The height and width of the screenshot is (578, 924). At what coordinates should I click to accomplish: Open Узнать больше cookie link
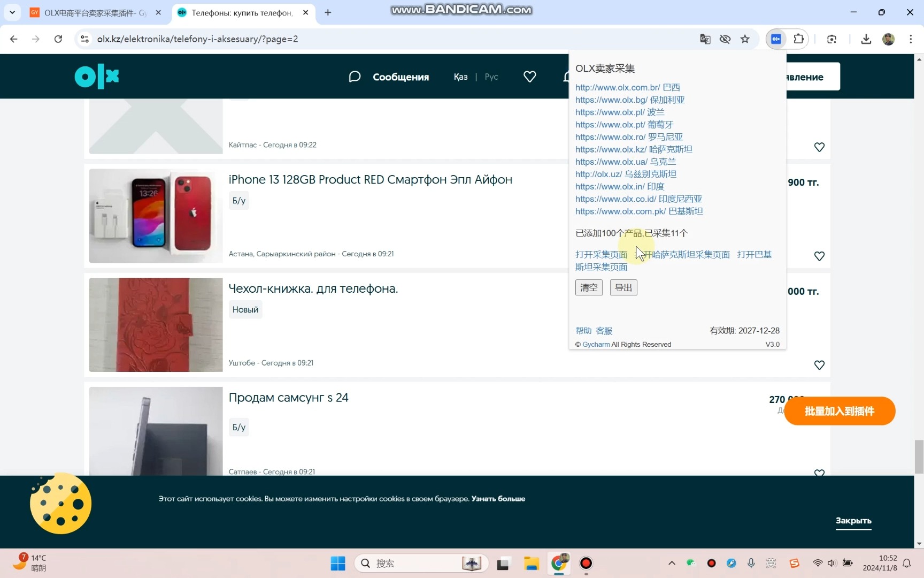(x=498, y=499)
